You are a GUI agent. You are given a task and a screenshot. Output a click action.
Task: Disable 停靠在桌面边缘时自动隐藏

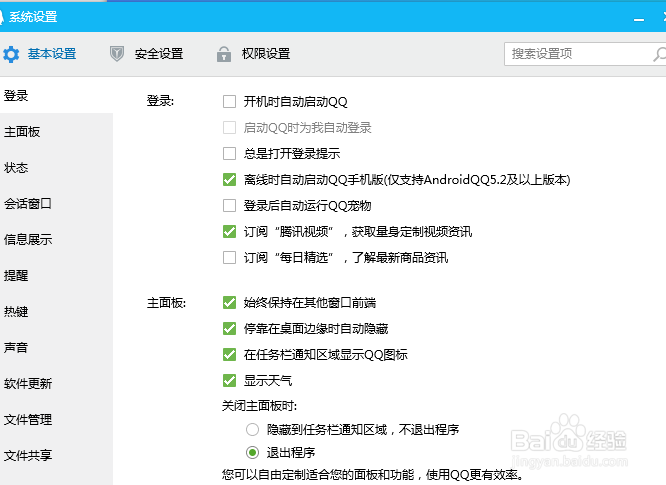click(x=229, y=328)
